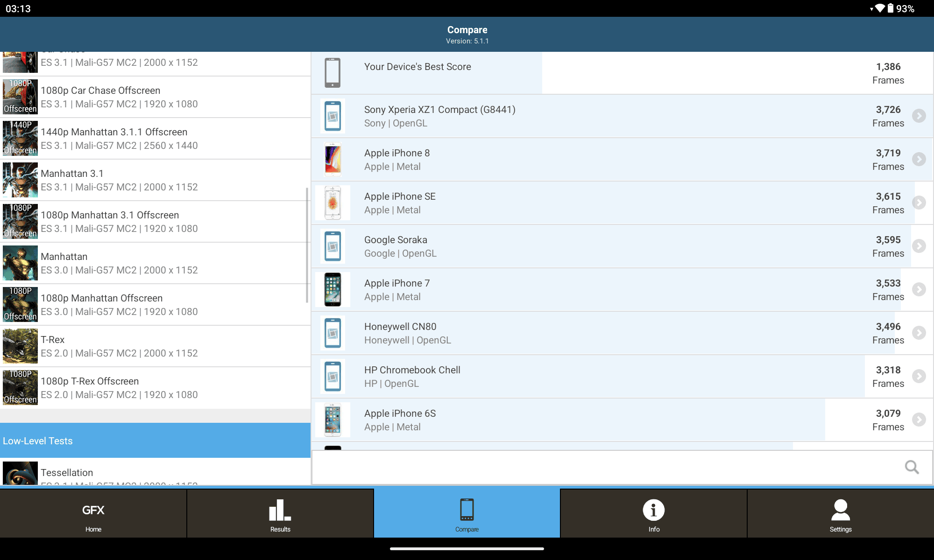The width and height of the screenshot is (934, 560).
Task: Tap the search magnifier icon
Action: (x=912, y=467)
